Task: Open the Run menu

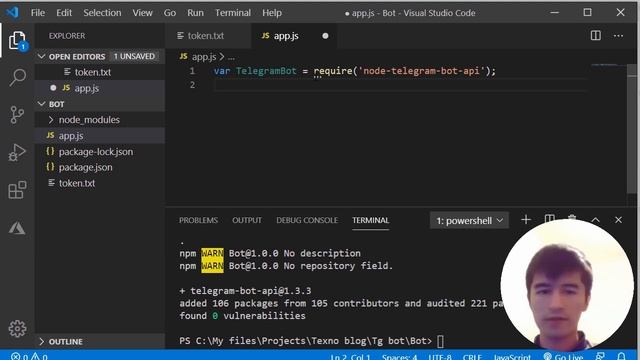Action: tap(195, 13)
